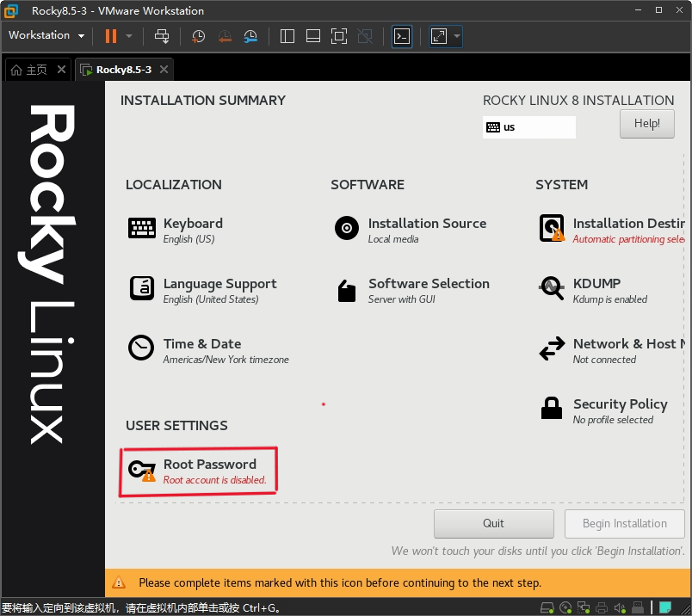Click the USB device status bar icon
Viewport: 692px width, 616px height.
click(638, 608)
